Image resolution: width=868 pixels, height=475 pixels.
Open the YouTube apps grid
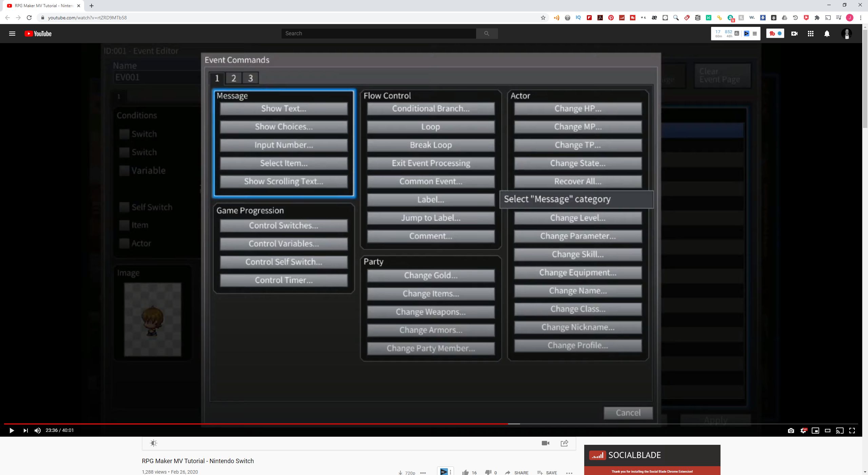tap(811, 34)
